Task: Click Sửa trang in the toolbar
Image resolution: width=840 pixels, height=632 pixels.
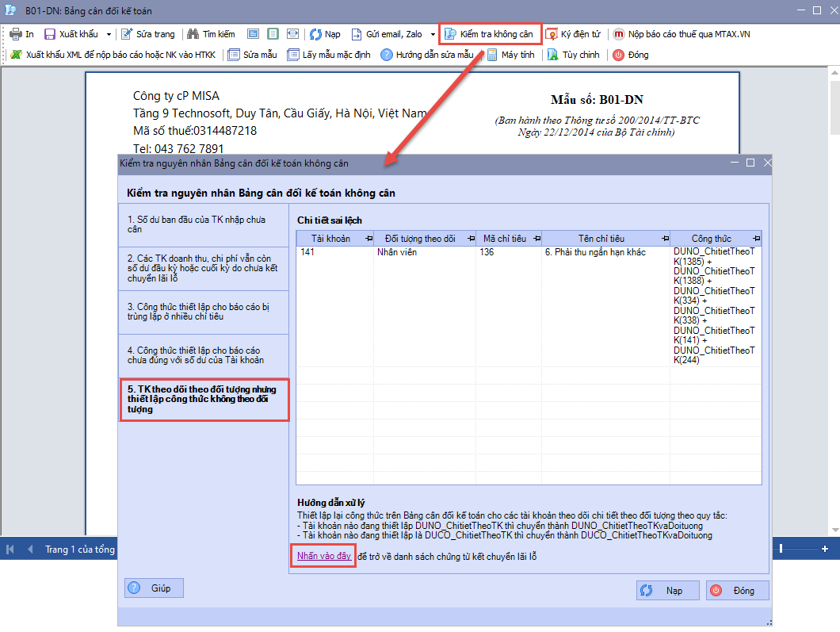Action: click(148, 34)
